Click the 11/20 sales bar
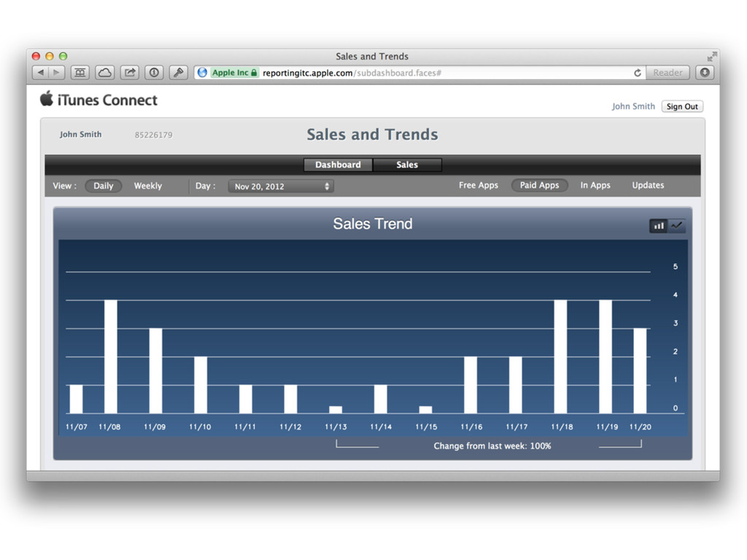Screen dimensions: 747x560 pyautogui.click(x=640, y=371)
